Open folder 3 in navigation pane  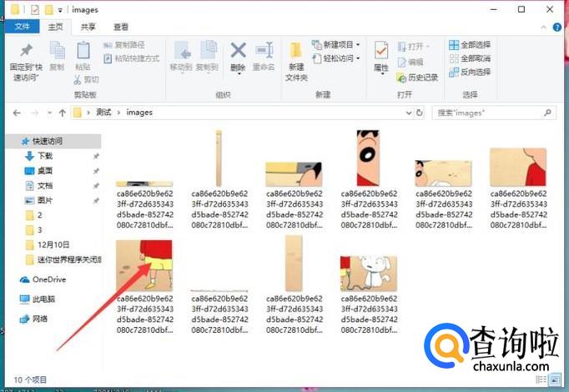point(39,230)
